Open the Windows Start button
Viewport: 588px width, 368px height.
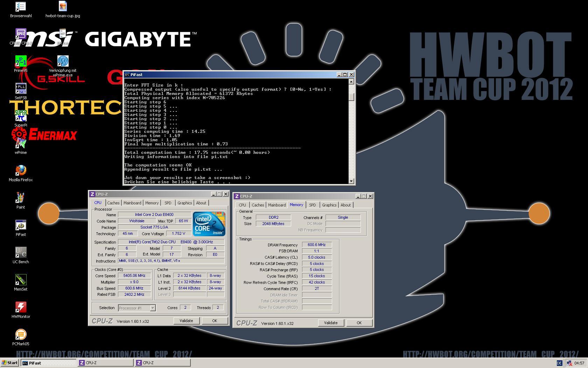(9, 363)
